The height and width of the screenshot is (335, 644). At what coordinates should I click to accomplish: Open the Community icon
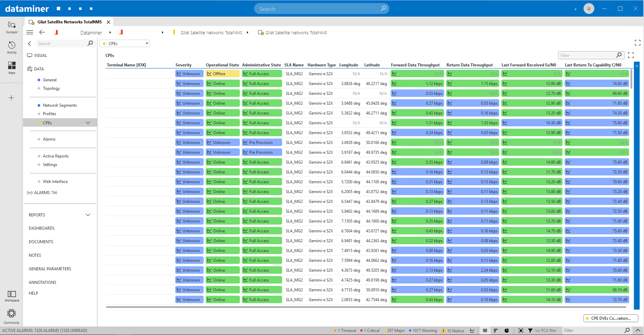coord(11,316)
